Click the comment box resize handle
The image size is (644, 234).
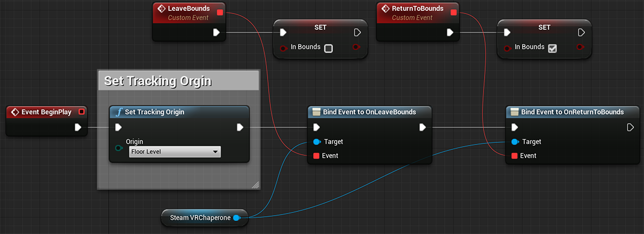[x=255, y=184]
